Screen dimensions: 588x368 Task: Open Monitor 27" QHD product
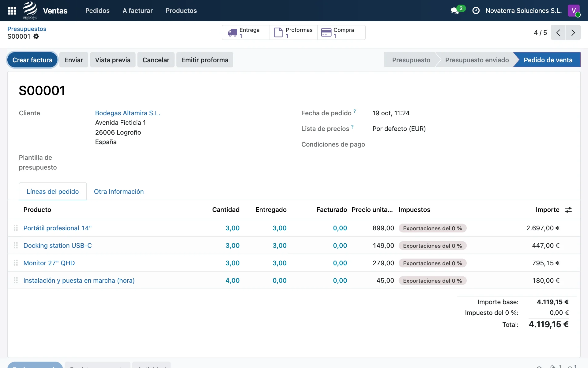pos(49,263)
